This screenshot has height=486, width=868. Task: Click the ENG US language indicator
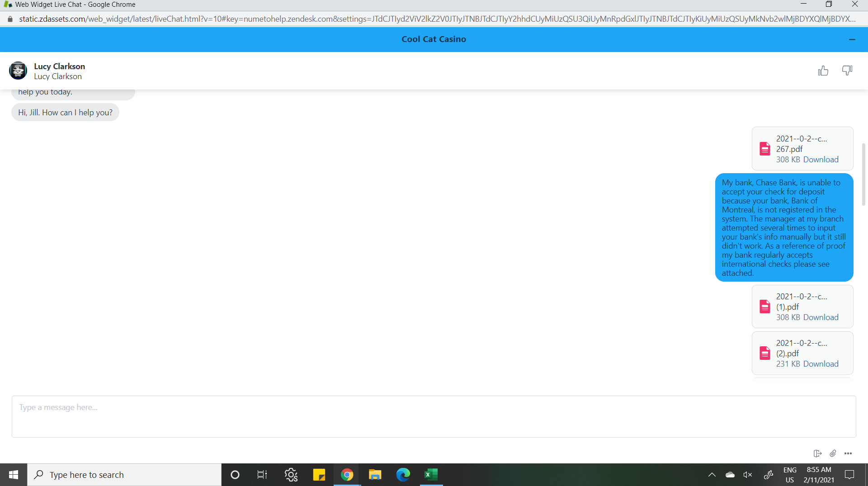pyautogui.click(x=790, y=475)
